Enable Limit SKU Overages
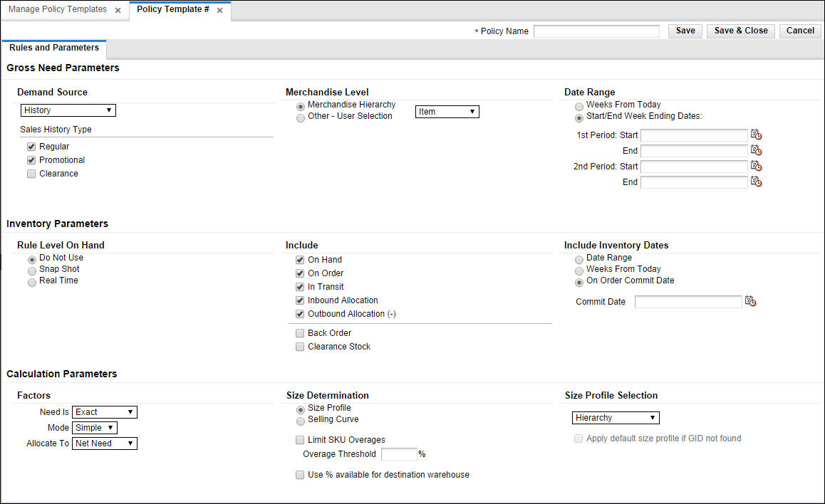The height and width of the screenshot is (504, 825). (x=300, y=439)
